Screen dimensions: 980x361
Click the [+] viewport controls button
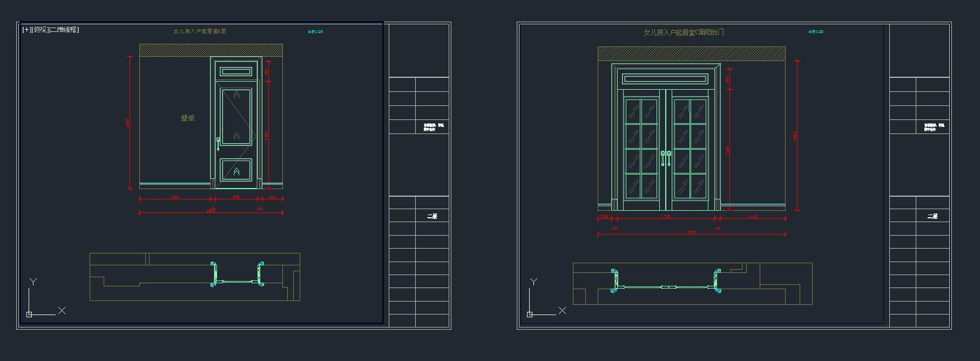tap(26, 30)
